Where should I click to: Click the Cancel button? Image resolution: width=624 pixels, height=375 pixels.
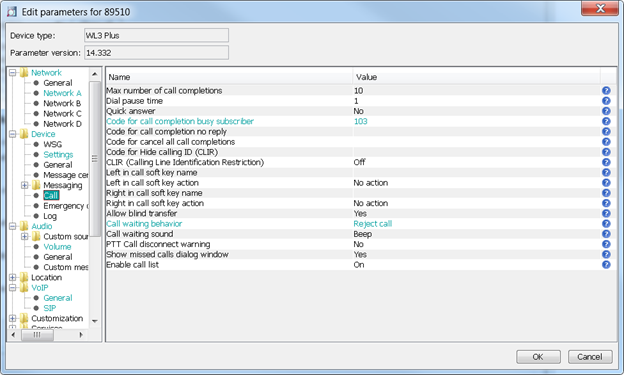[x=590, y=357]
